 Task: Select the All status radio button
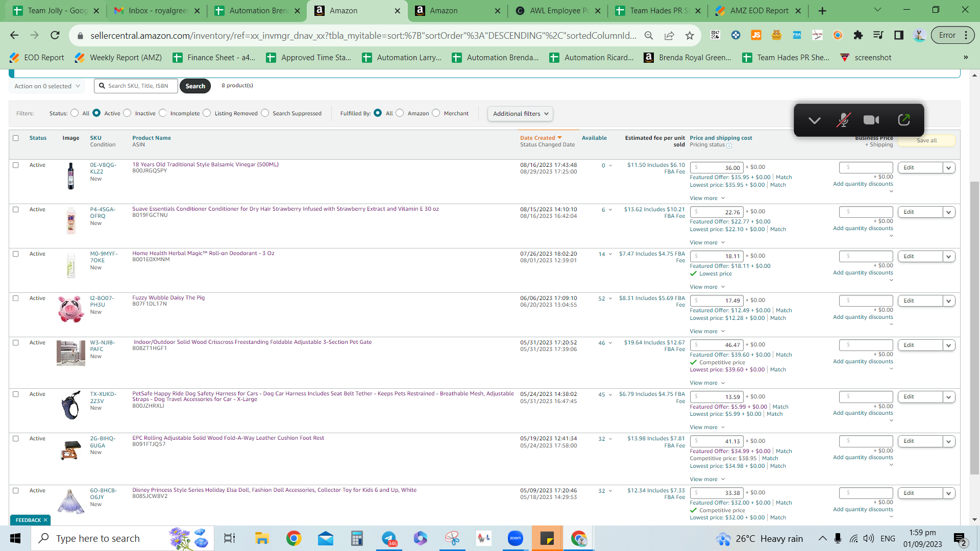click(x=75, y=113)
